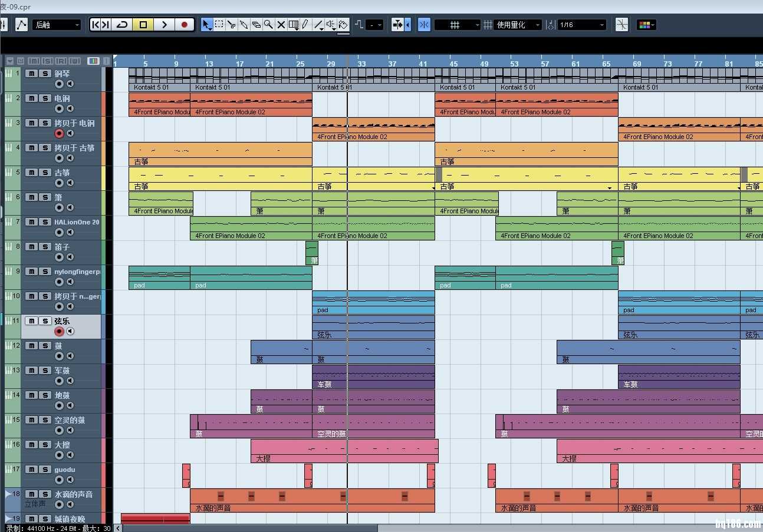Toggle track colors icon above track list
763x532 pixels.
(x=93, y=61)
